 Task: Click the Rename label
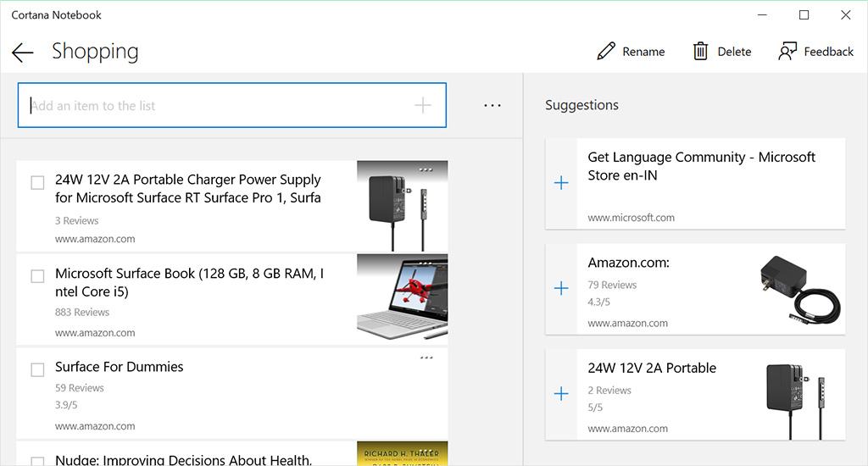(643, 52)
